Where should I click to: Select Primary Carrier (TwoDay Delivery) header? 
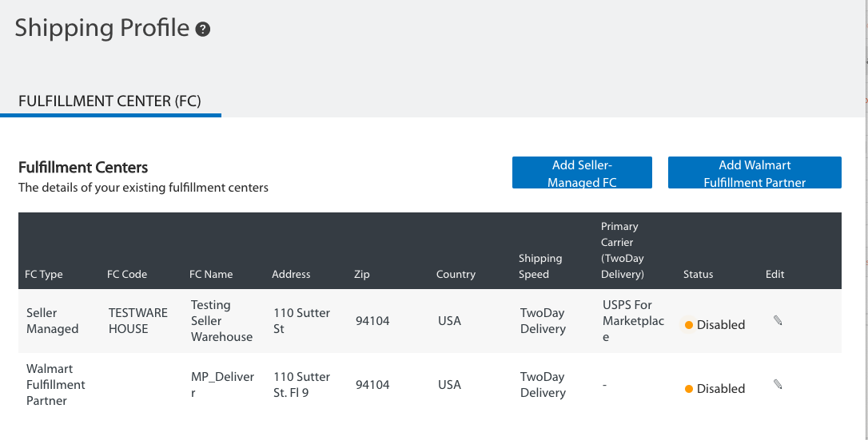pos(623,251)
